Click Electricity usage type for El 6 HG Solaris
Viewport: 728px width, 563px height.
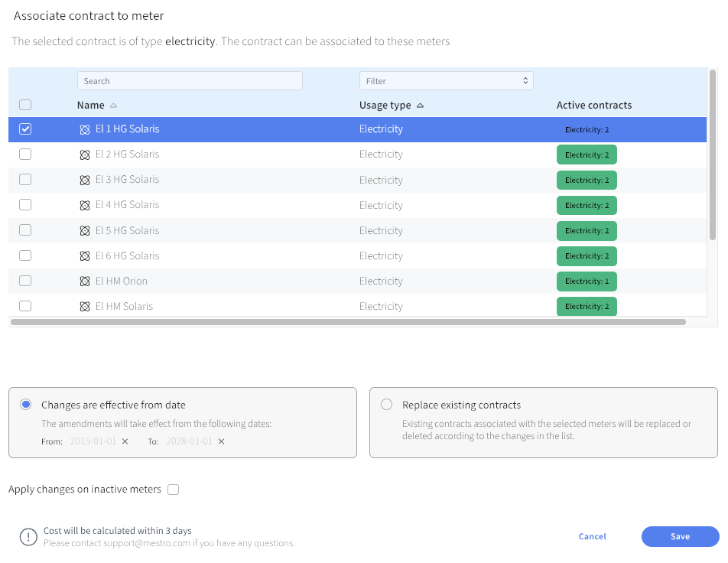click(x=381, y=256)
